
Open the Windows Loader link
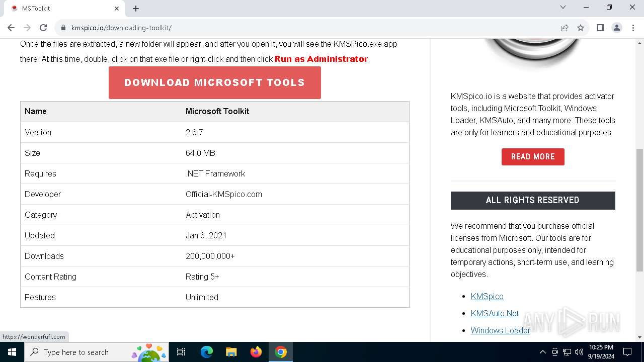coord(501,330)
